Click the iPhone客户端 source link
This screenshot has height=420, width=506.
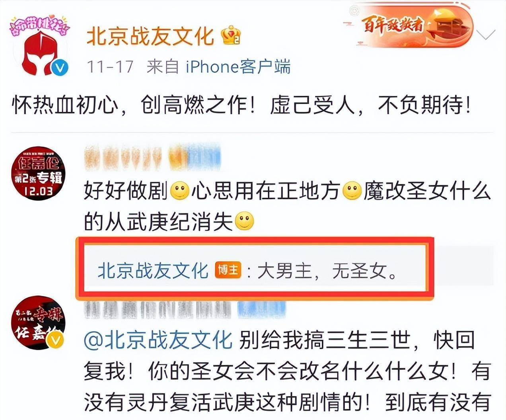pos(238,66)
